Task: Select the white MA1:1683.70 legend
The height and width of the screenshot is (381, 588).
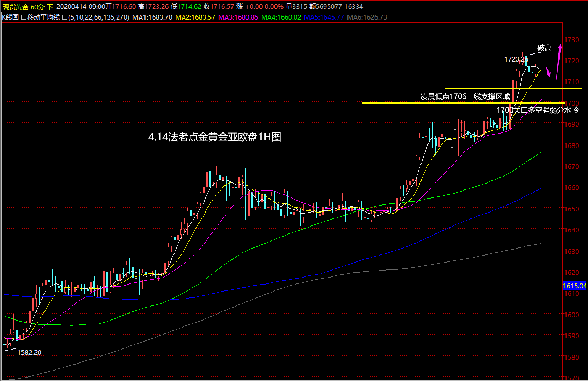Action: point(152,17)
